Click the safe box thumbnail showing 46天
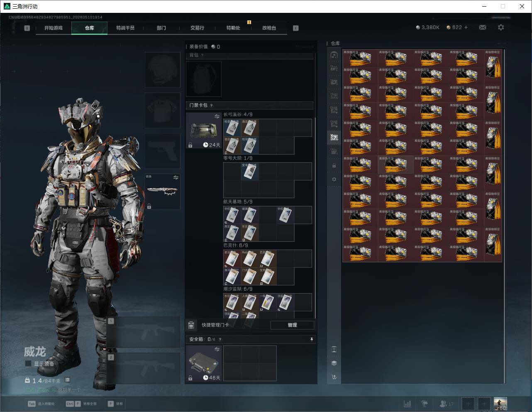The width and height of the screenshot is (532, 412). [204, 363]
